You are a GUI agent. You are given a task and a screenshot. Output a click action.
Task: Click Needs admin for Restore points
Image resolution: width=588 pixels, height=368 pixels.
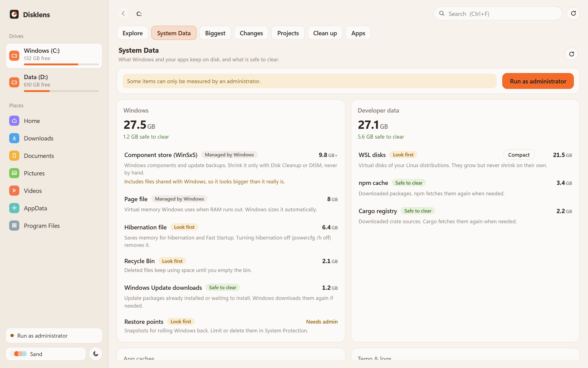322,322
